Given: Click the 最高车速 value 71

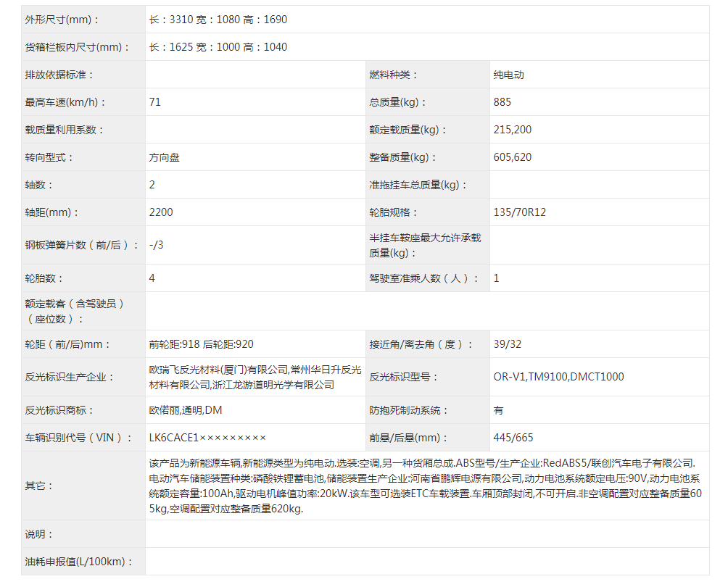Looking at the screenshot, I should coord(155,102).
